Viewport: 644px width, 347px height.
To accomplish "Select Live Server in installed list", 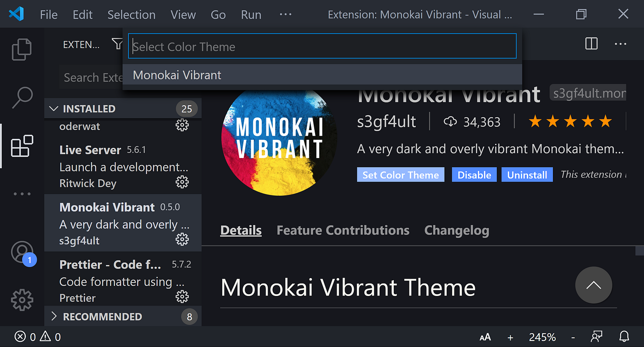I will pyautogui.click(x=123, y=166).
